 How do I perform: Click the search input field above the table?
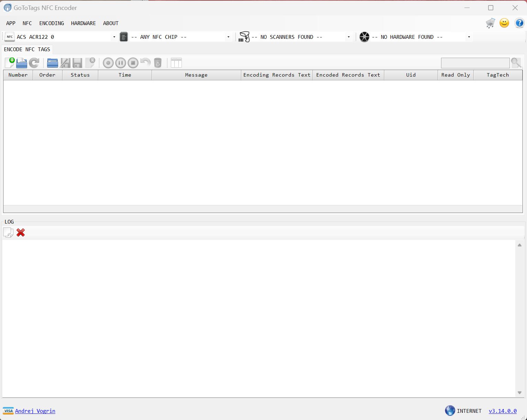click(475, 63)
